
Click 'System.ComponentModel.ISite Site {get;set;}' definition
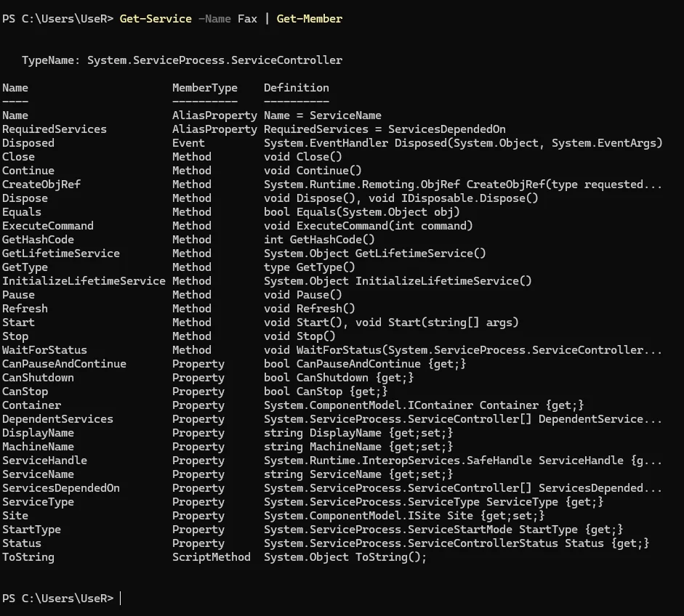[404, 516]
